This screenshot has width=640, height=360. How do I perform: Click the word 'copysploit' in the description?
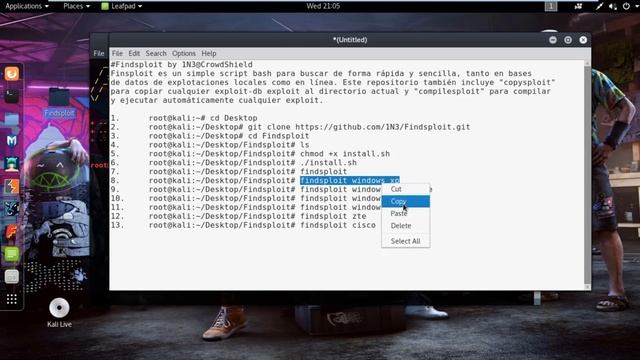click(x=527, y=82)
